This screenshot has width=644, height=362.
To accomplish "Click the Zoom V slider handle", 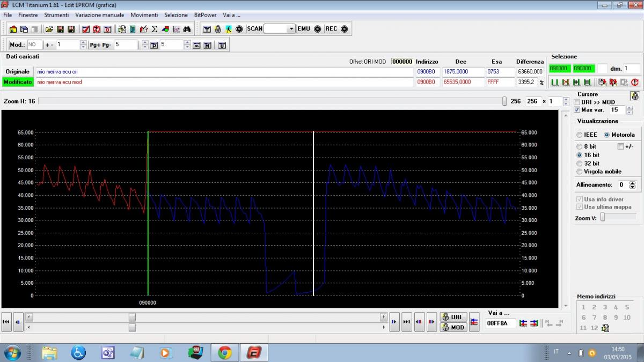I will click(x=603, y=217).
